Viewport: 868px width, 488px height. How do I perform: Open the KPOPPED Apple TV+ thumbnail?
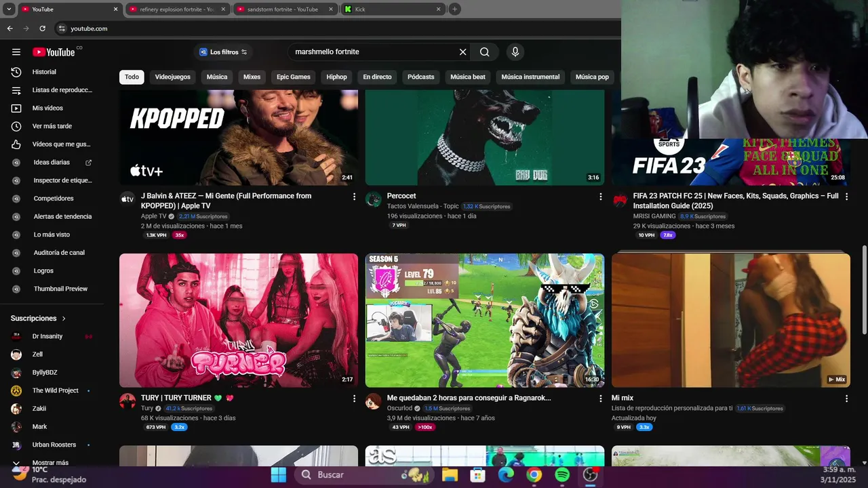click(x=239, y=138)
